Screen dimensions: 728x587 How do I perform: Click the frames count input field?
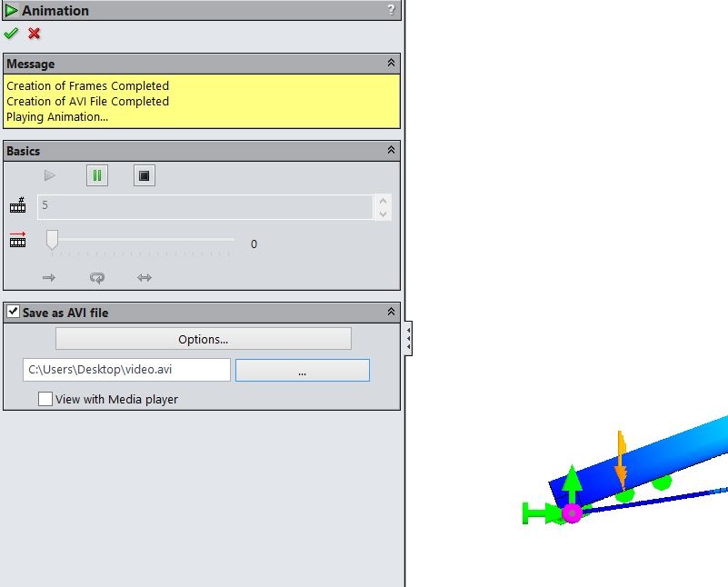tap(205, 206)
